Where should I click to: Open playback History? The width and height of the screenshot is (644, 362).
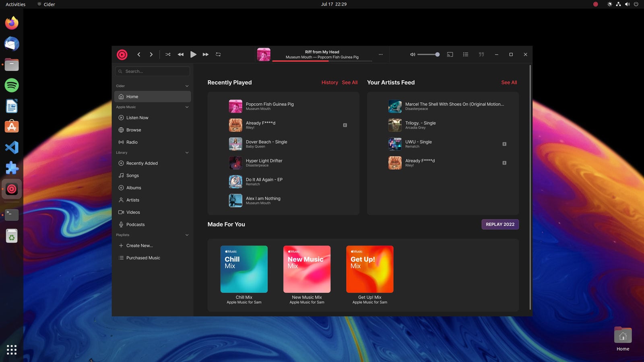click(329, 82)
